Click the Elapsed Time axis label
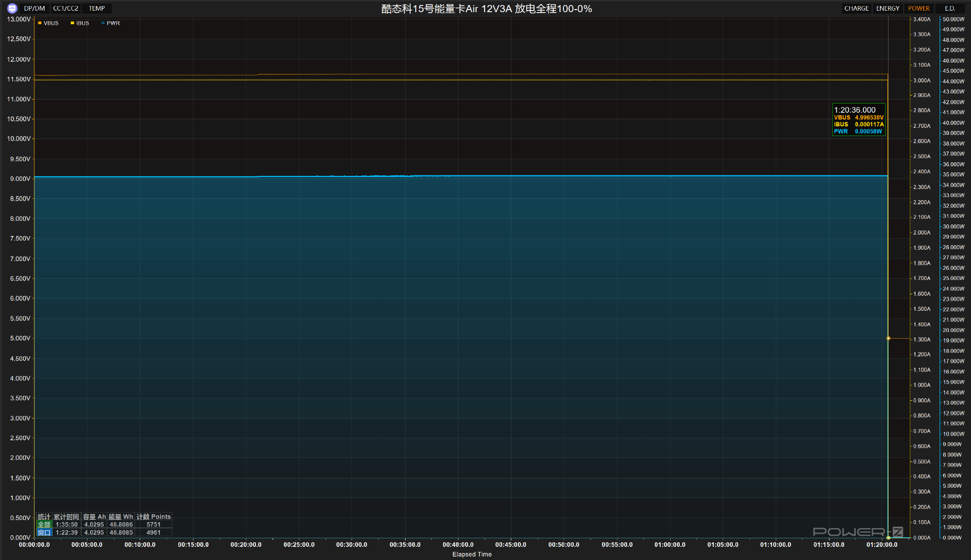The image size is (971, 560). (x=472, y=554)
